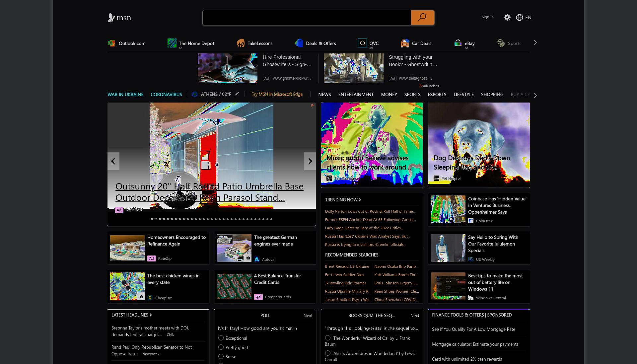This screenshot has height=364, width=637.
Task: Click Try MSN in Microsoft Edge link
Action: point(277,94)
